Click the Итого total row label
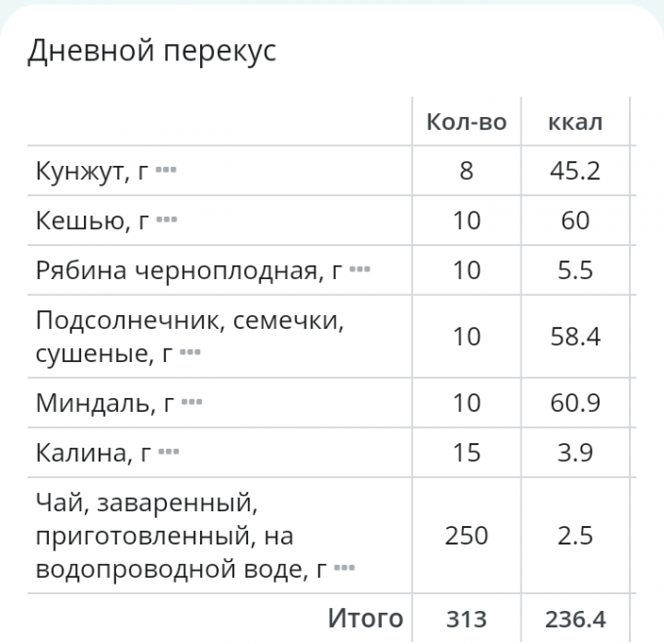This screenshot has width=664, height=644. point(365,618)
